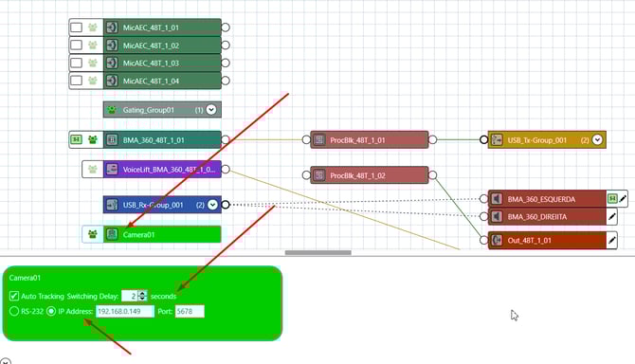
Task: Click the pencil edit icon on BMA_360_DIREIITA
Action: (x=612, y=217)
